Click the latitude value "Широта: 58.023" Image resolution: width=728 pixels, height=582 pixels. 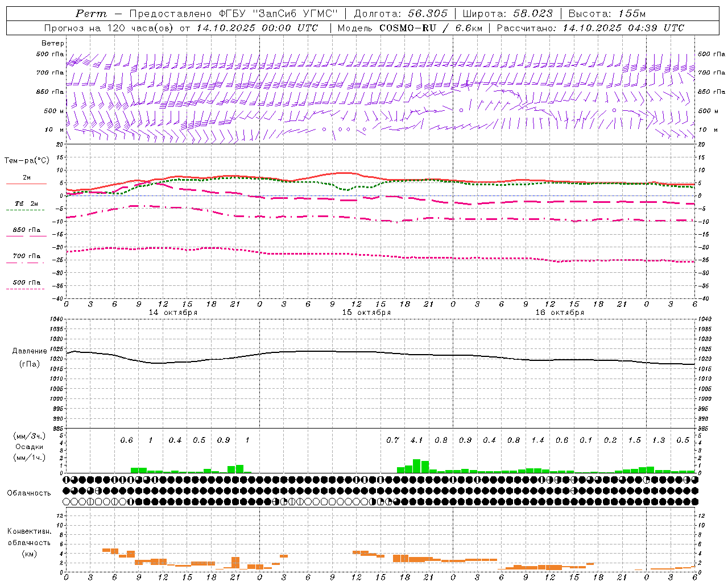[507, 14]
